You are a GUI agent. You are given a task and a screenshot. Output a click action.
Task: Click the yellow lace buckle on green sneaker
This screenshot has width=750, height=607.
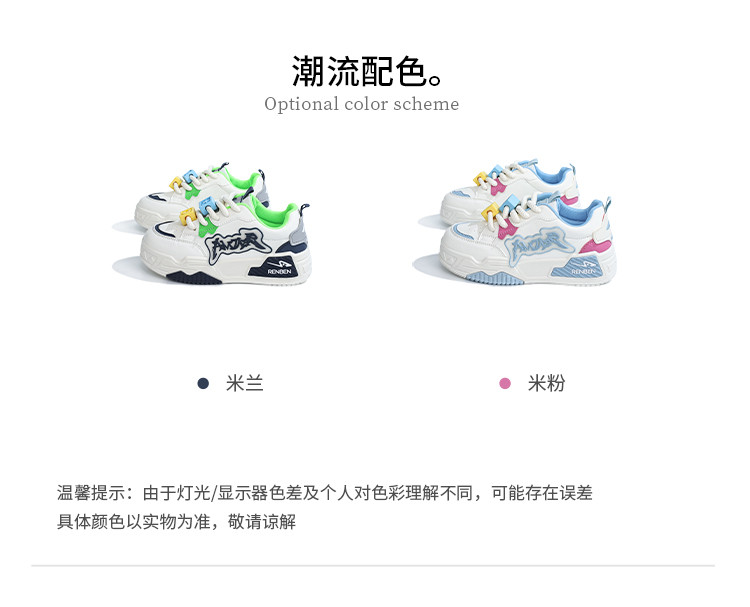[x=188, y=217]
